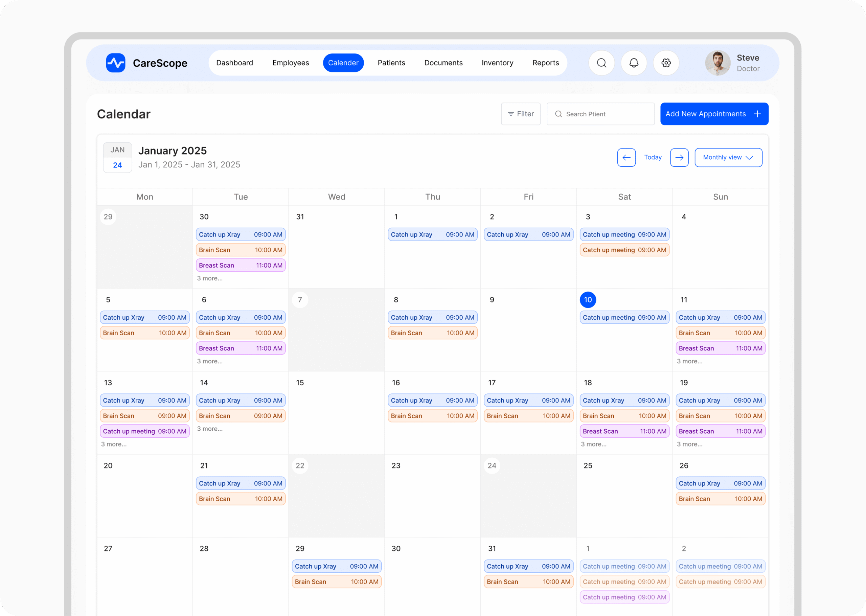Select day cell 15

coord(336,413)
